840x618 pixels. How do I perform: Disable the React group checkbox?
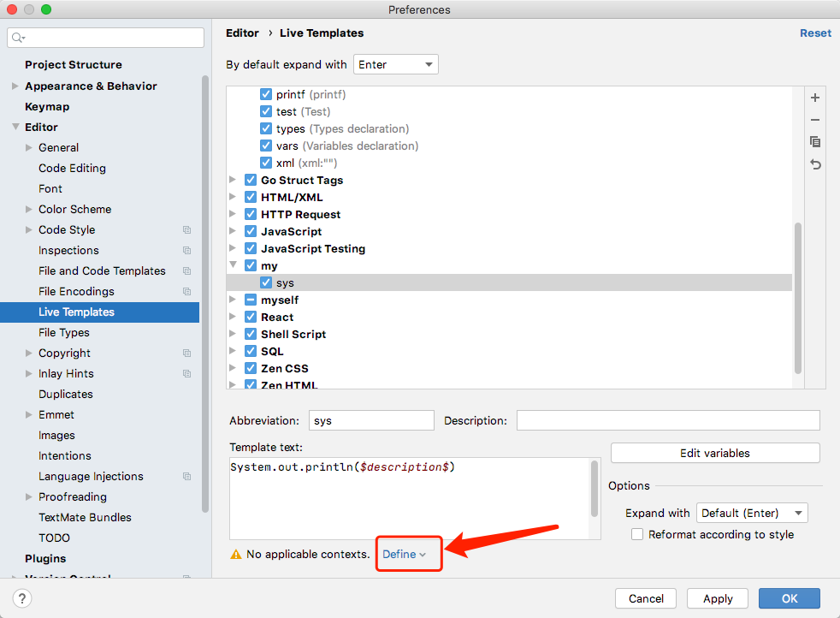[250, 317]
